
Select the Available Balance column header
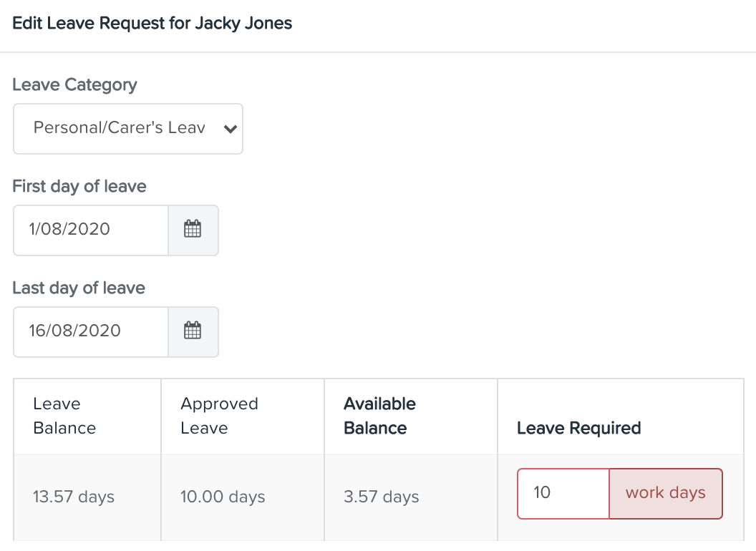coord(379,416)
